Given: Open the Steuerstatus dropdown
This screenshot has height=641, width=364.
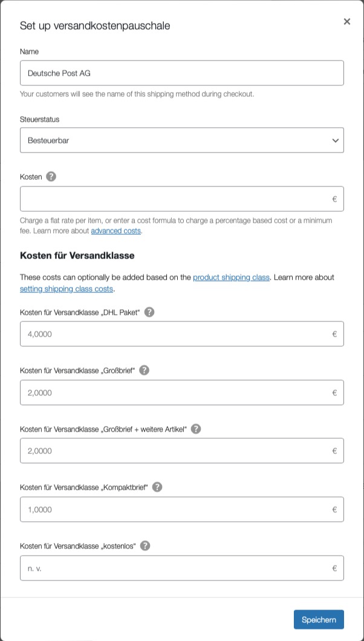Looking at the screenshot, I should pos(182,140).
